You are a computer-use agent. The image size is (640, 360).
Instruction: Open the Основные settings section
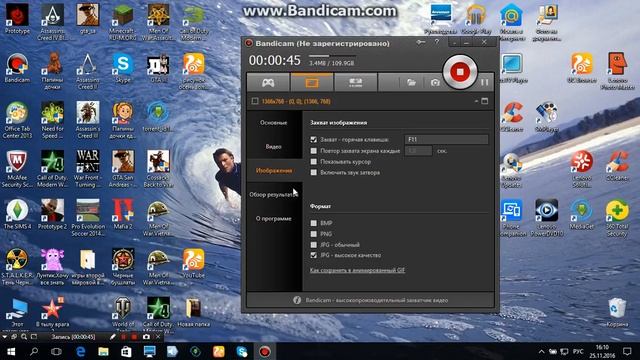coord(274,122)
